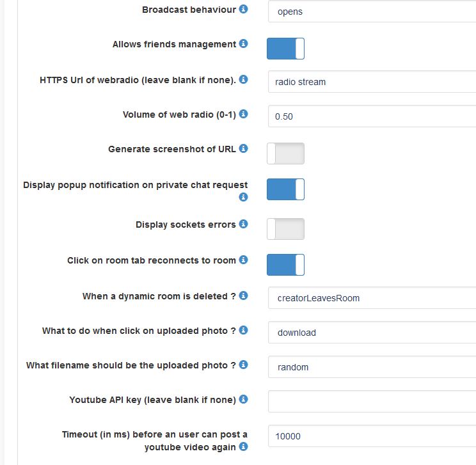Image resolution: width=476 pixels, height=465 pixels.
Task: Open the Broadcast behaviour 'opens' dropdown
Action: click(371, 12)
